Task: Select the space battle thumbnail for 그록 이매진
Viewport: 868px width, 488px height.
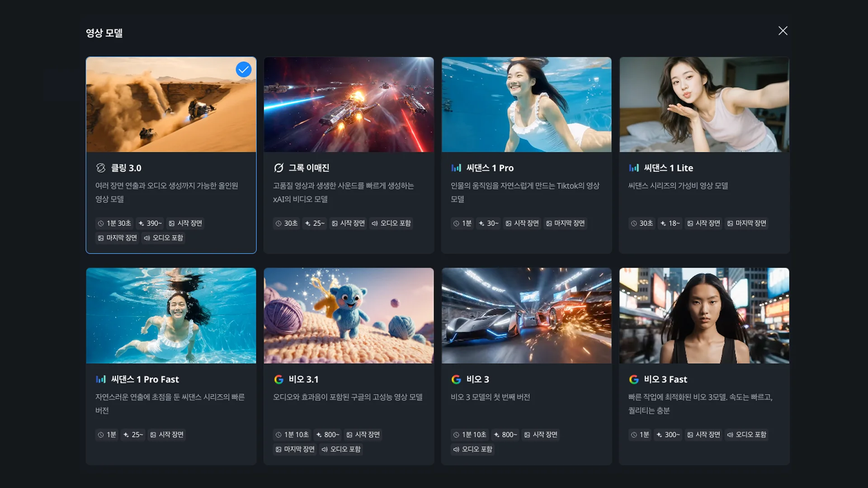Action: coord(349,105)
